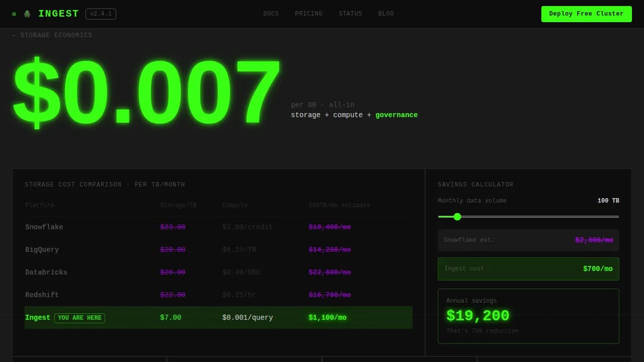Click Databricks' $22,800/mo estimate
Viewport: 644px width, 362px height.
point(330,273)
